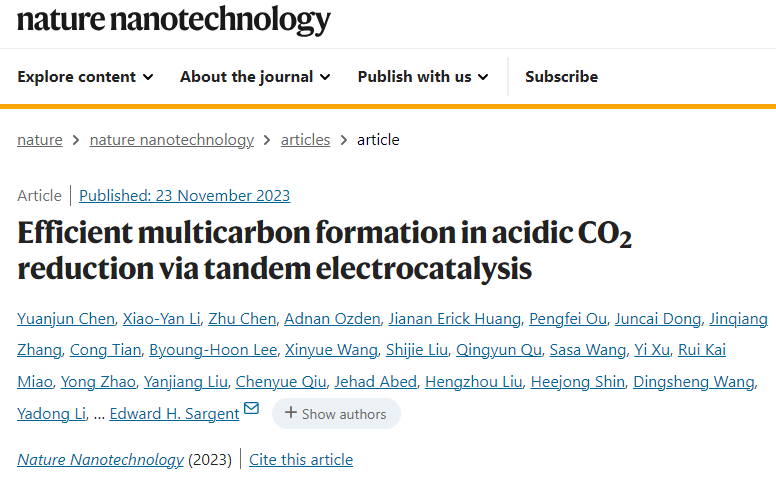
Task: Click the Published: 23 November 2023 link
Action: click(185, 196)
